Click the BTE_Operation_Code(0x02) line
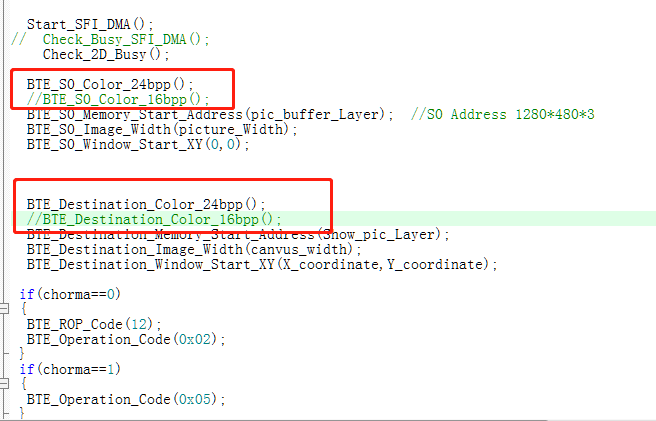The image size is (656, 421). (x=126, y=339)
